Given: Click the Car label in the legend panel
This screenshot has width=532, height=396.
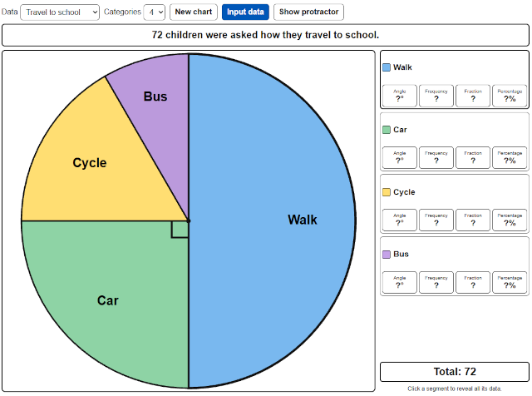Looking at the screenshot, I should [x=400, y=130].
